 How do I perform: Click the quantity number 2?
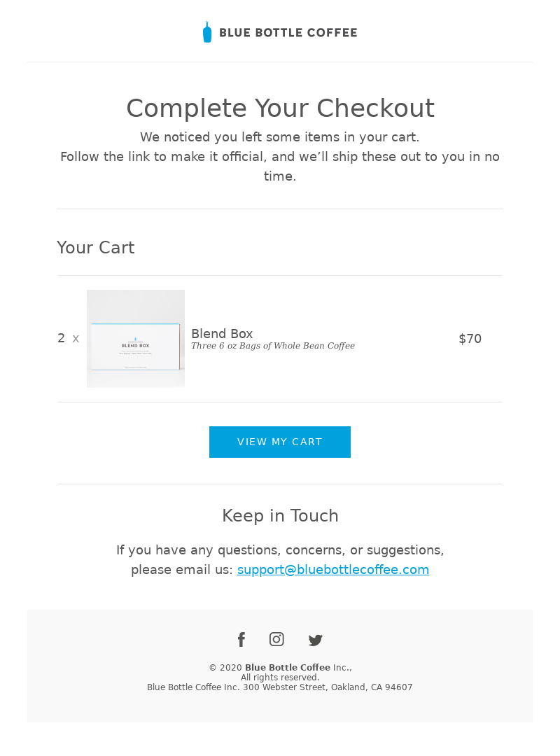62,338
